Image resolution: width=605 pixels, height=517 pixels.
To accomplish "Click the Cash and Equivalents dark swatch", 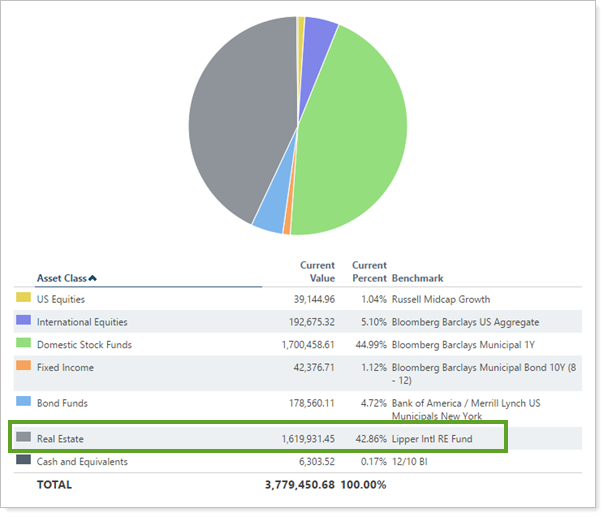I will click(x=23, y=461).
